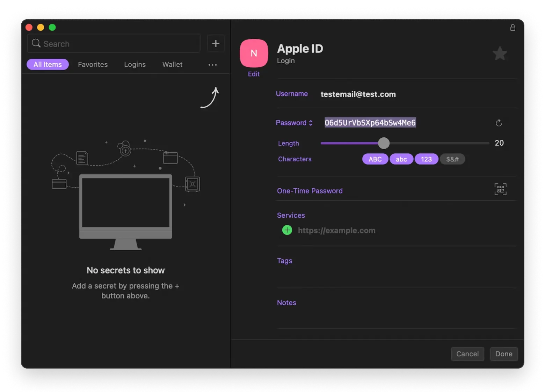The image size is (545, 392).
Task: Click the green add service button
Action: 287,230
